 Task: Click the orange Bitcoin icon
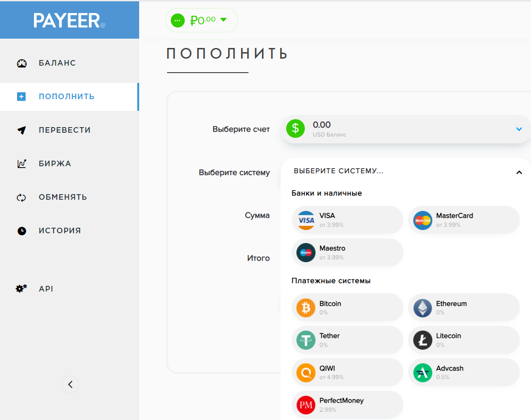[x=306, y=308]
